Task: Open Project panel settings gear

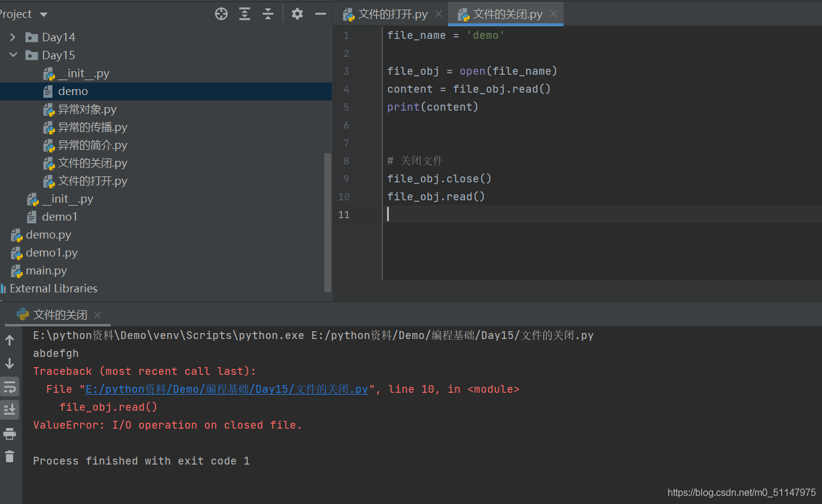Action: (x=297, y=14)
